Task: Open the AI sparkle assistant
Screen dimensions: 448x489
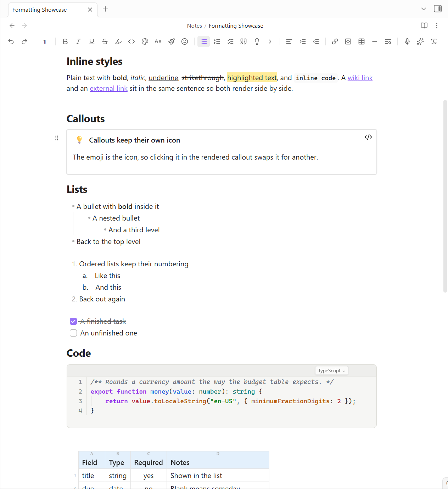Action: (420, 41)
